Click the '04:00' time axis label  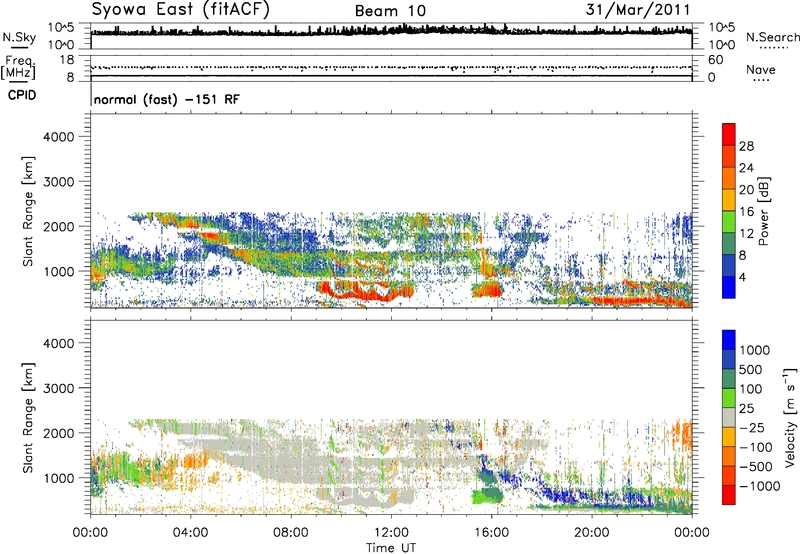(x=190, y=533)
